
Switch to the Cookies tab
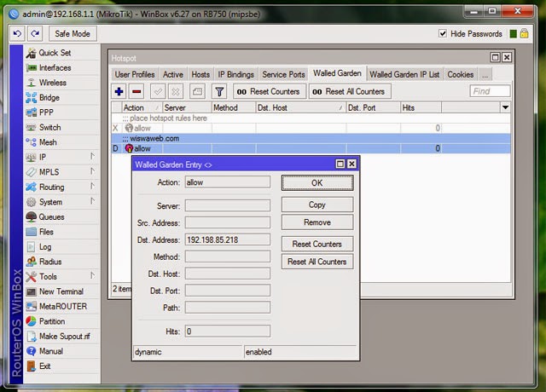[461, 75]
